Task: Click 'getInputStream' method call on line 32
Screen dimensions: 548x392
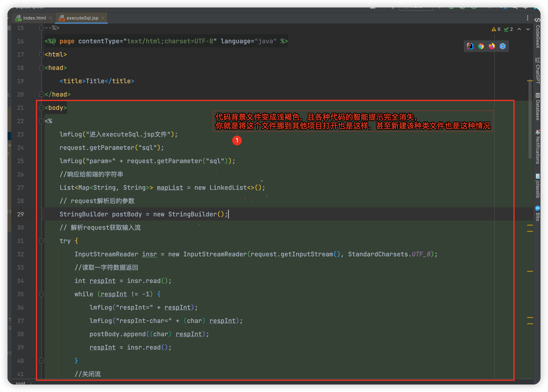Action: click(307, 254)
